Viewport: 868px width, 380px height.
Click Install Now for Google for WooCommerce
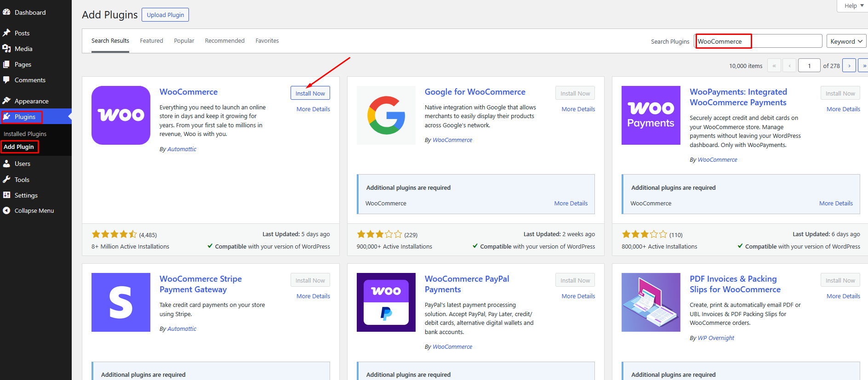click(x=575, y=93)
